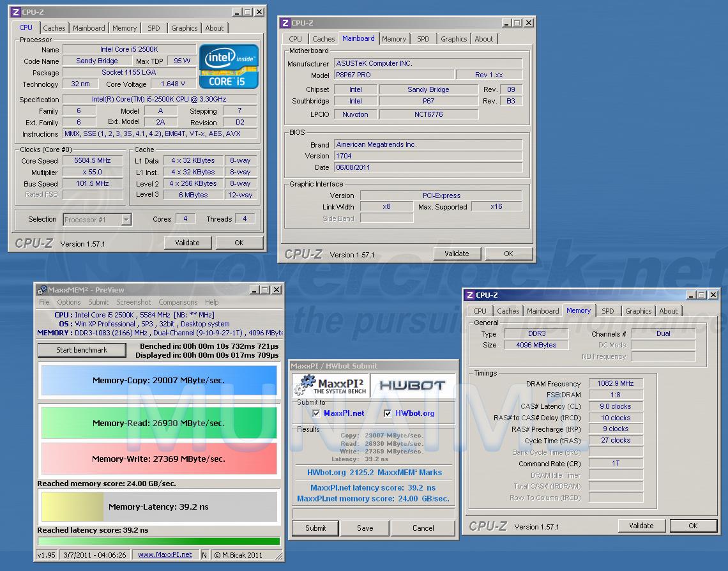Click CAS# Latency 9.0 clocks value
The image size is (728, 571).
(x=616, y=406)
